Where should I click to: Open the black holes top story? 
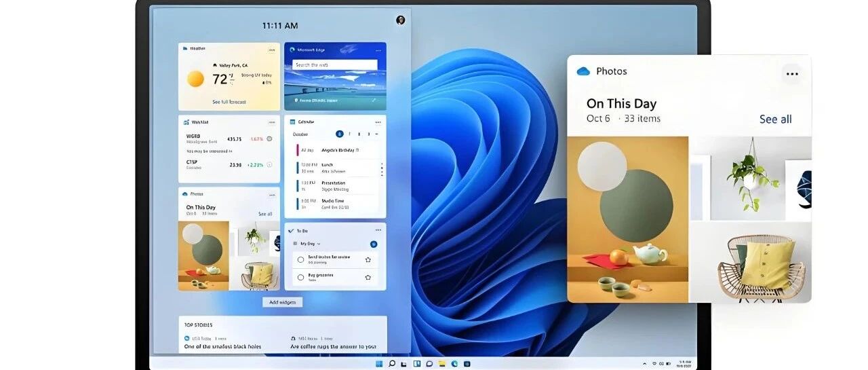pos(223,347)
